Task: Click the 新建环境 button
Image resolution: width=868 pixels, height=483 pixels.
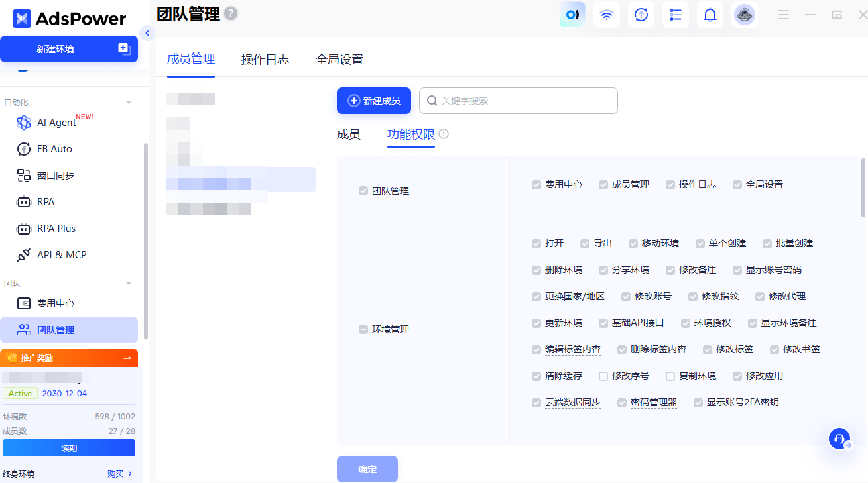Action: tap(56, 49)
